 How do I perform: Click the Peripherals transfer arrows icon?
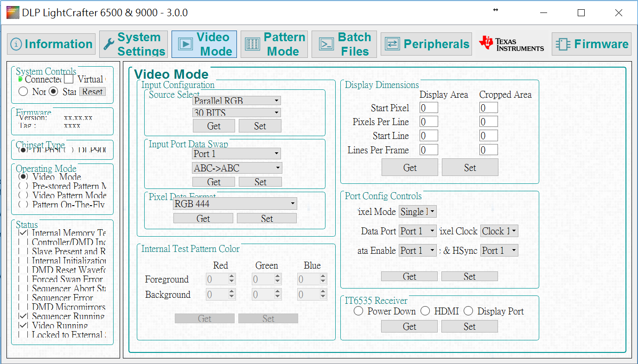click(392, 44)
